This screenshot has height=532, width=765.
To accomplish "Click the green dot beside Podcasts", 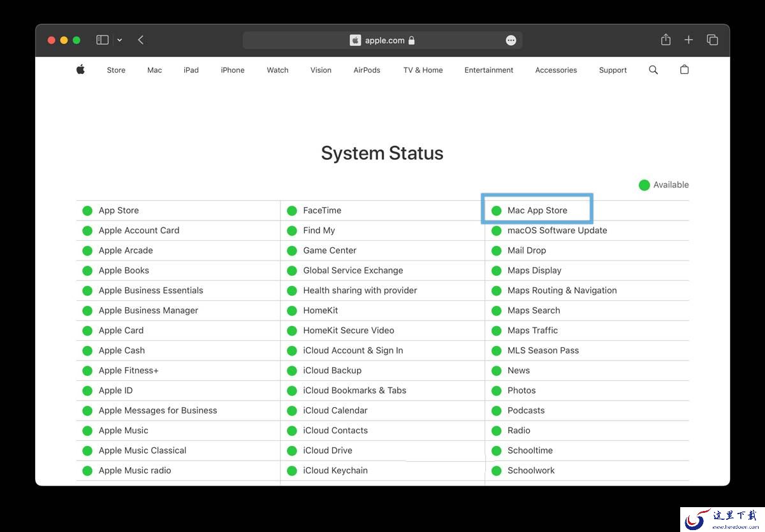I will [x=497, y=411].
